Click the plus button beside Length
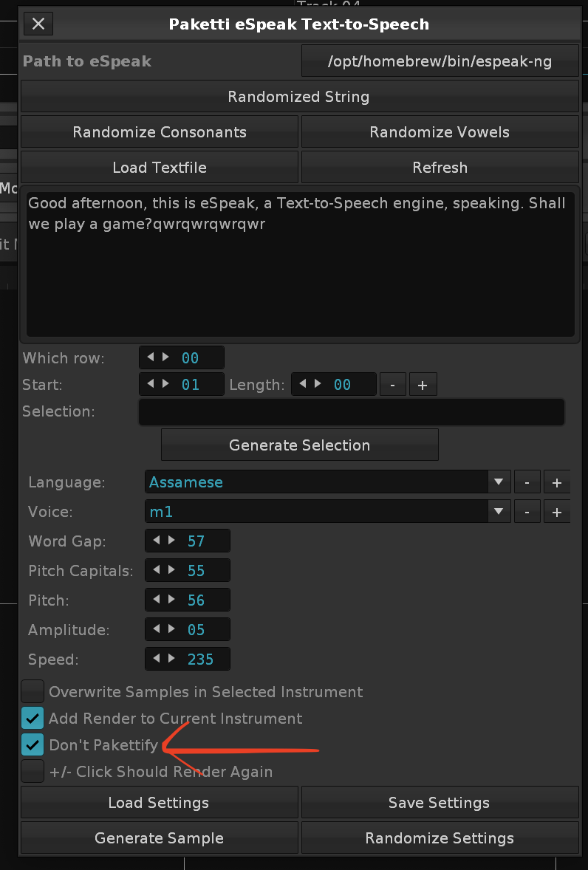Image resolution: width=588 pixels, height=870 pixels. (x=423, y=385)
